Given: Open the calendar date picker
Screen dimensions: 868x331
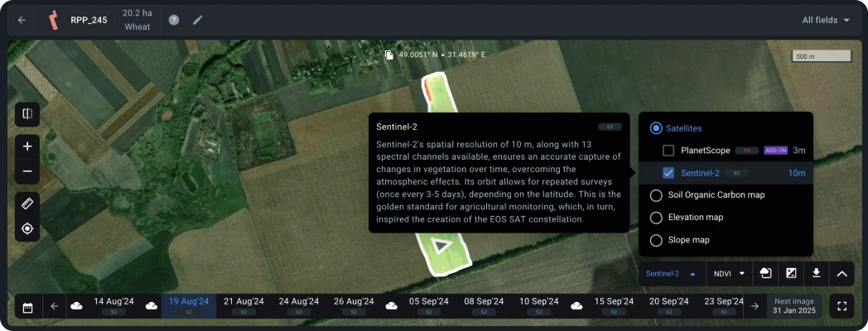Looking at the screenshot, I should pos(27,307).
